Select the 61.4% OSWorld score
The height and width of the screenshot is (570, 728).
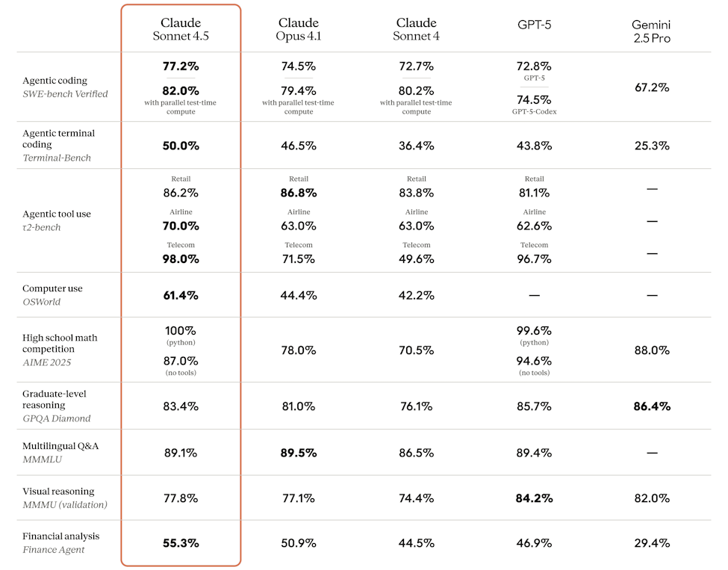pos(181,295)
